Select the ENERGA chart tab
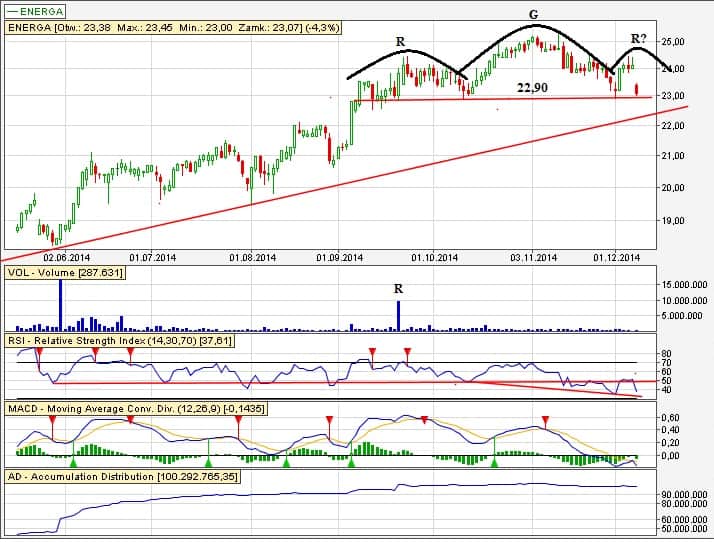Screen dimensions: 714x542 pos(36,11)
